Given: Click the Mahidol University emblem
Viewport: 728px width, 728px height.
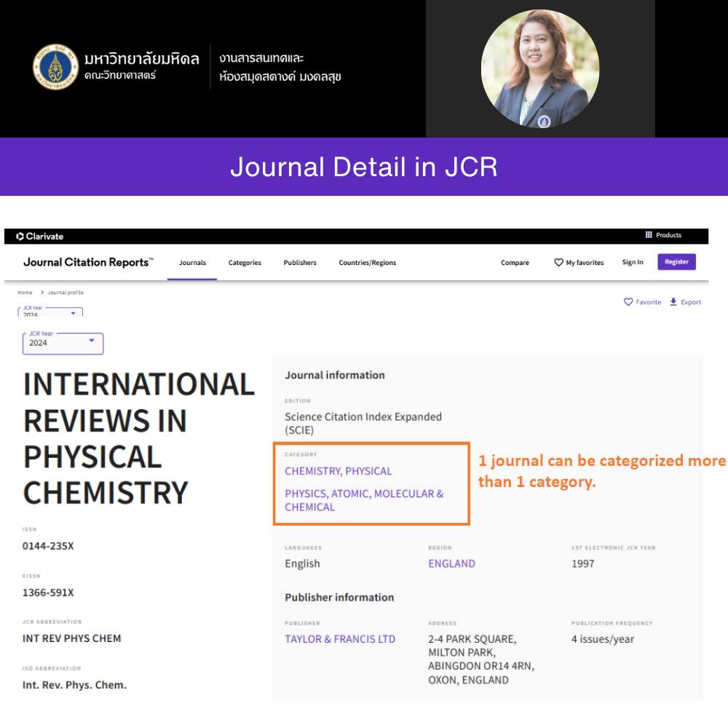Looking at the screenshot, I should [55, 67].
